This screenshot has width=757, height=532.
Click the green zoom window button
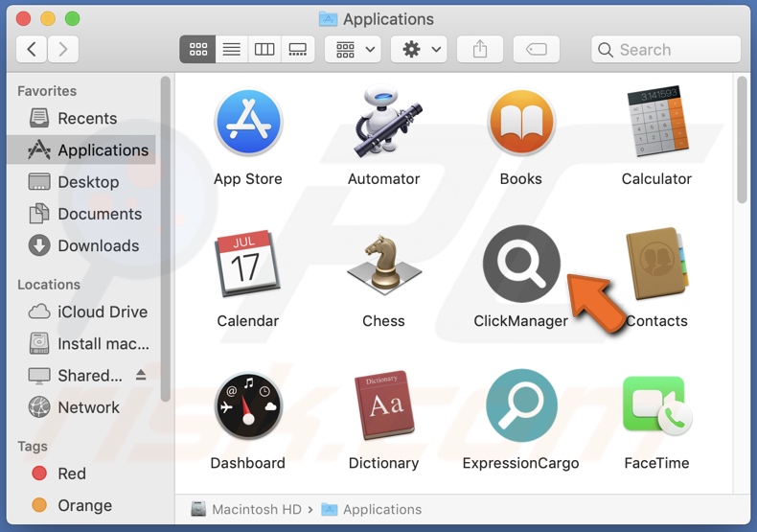coord(73,19)
